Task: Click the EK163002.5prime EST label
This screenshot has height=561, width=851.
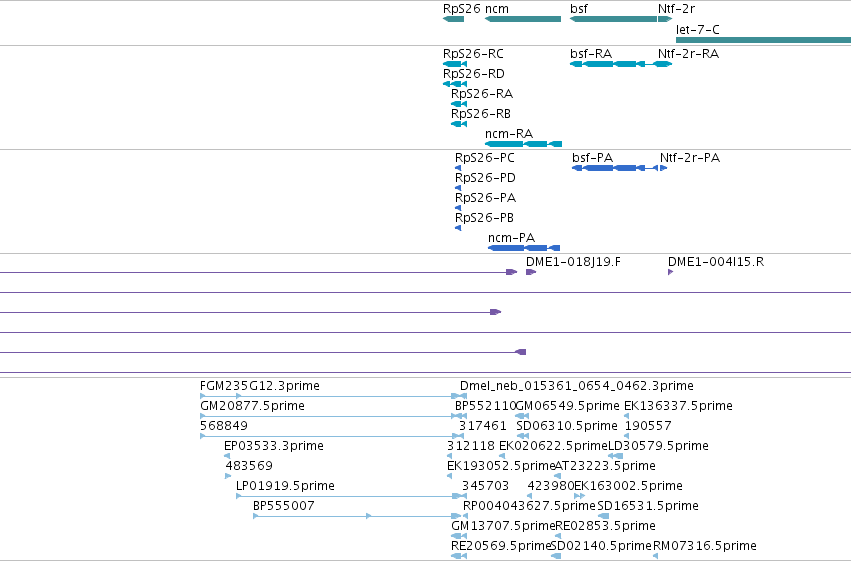Action: pyautogui.click(x=628, y=486)
